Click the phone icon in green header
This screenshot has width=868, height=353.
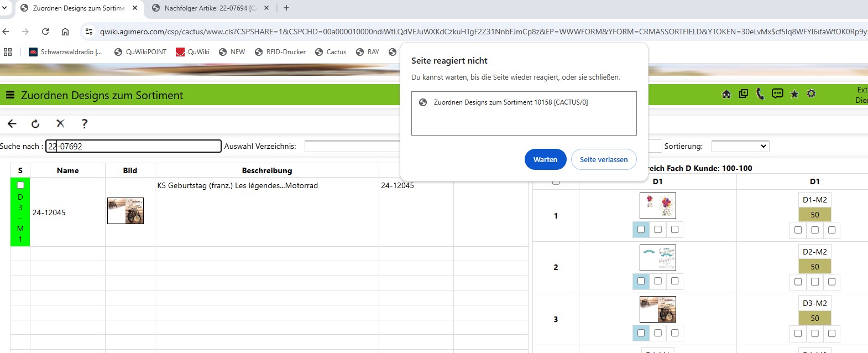(x=760, y=94)
